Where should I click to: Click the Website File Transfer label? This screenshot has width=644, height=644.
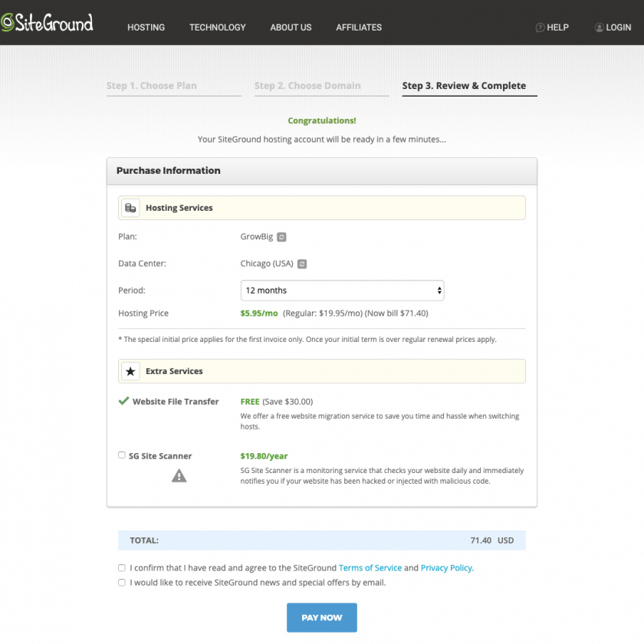click(x=176, y=402)
